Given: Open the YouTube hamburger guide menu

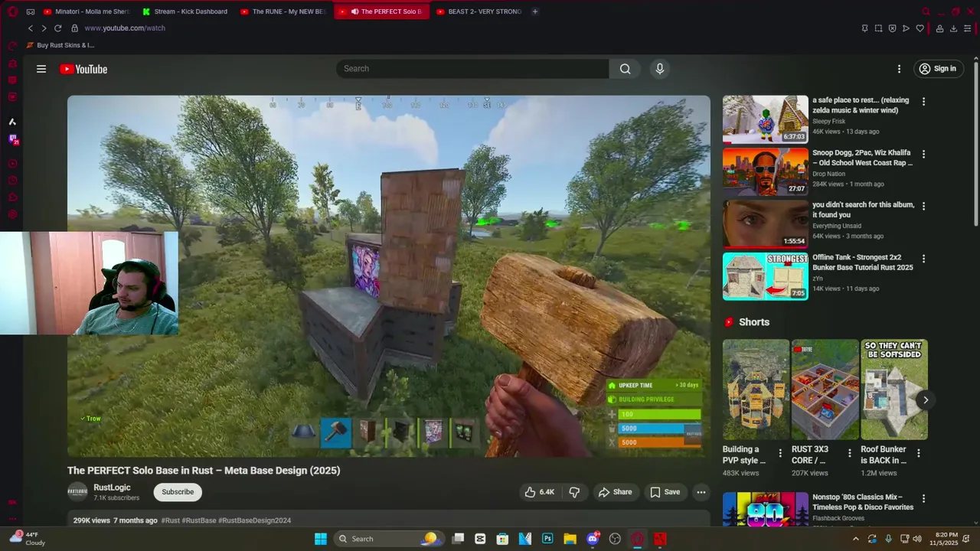Looking at the screenshot, I should coord(41,69).
